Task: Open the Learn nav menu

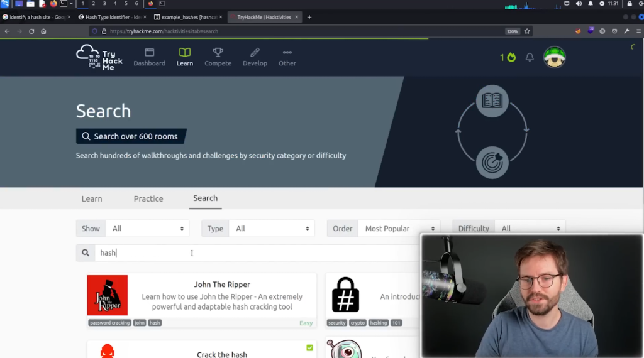Action: coord(185,57)
